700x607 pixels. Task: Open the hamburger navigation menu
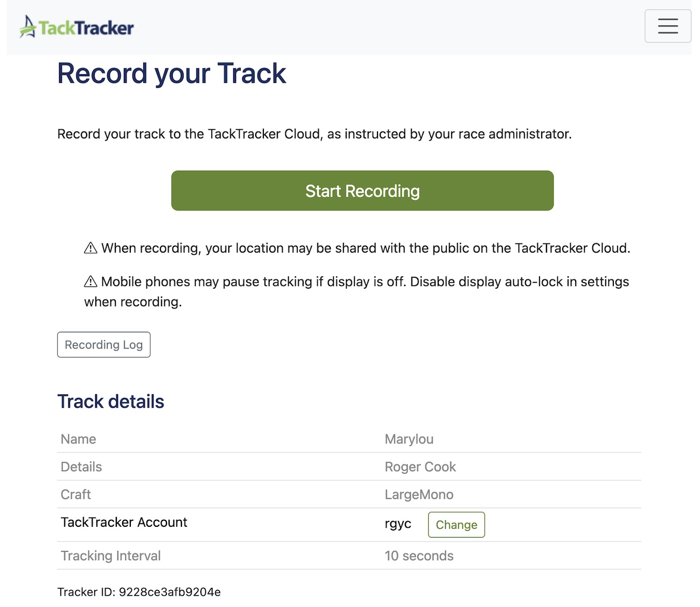coord(668,26)
